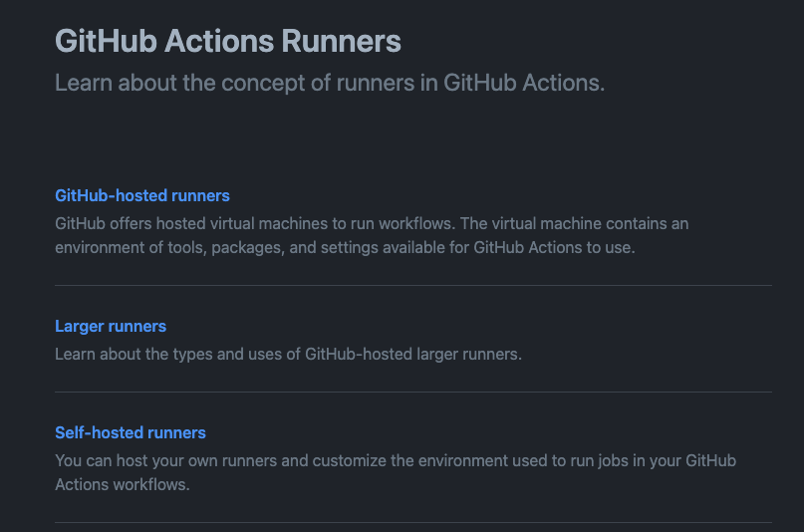Screen dimensions: 804x532
Task: Click the line starting "environment of tools, packages"
Action: pyautogui.click(x=345, y=247)
